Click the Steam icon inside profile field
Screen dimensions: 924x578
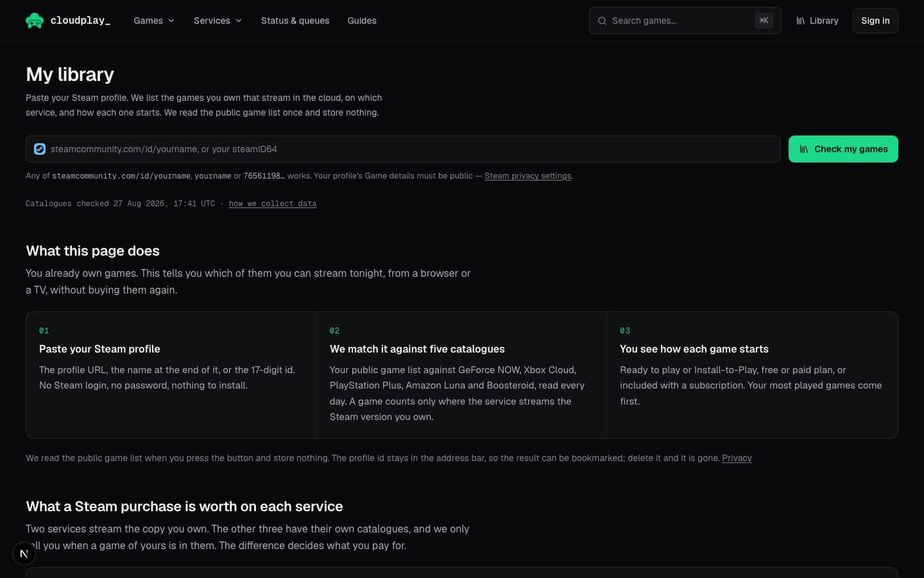click(40, 149)
